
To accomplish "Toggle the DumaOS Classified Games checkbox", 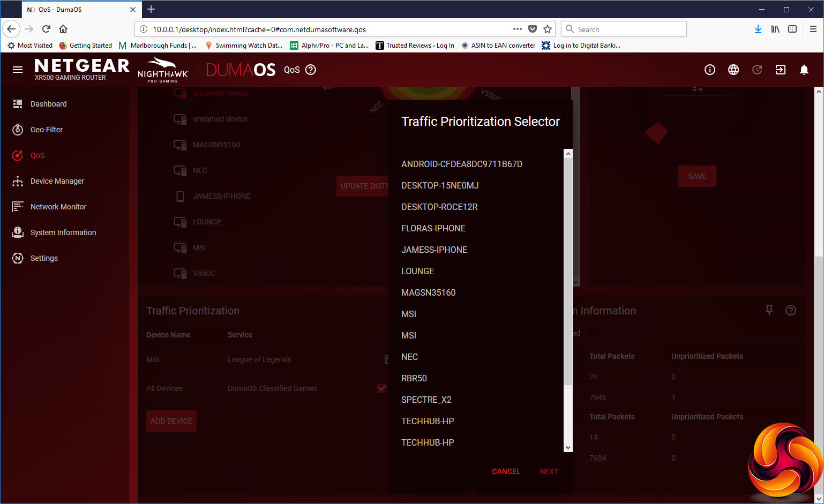I will 382,388.
